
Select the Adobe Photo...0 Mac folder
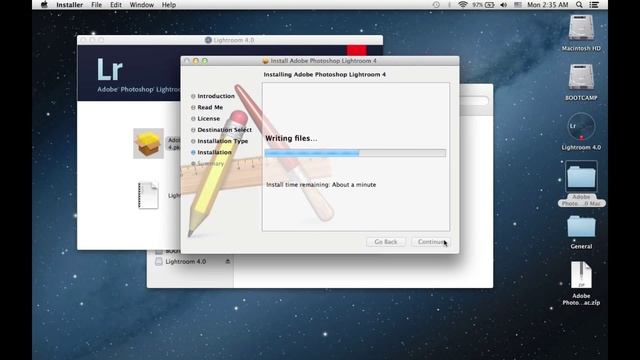point(581,177)
